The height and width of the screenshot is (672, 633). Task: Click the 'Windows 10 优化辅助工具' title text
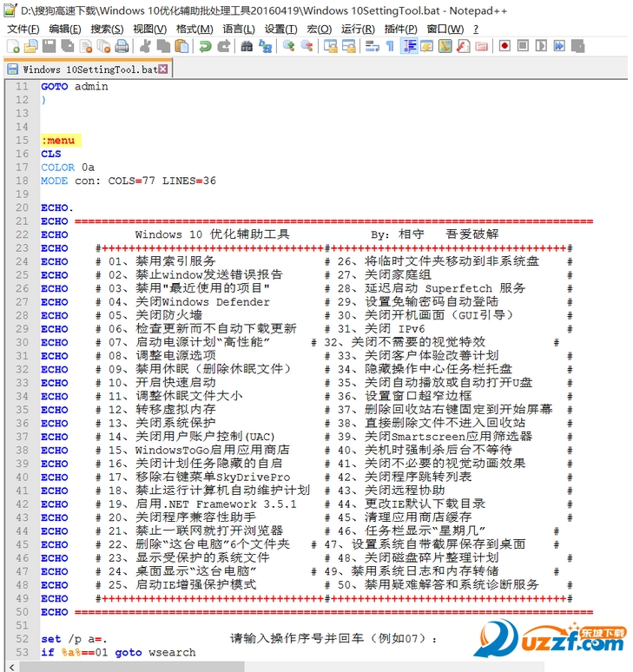(x=212, y=234)
